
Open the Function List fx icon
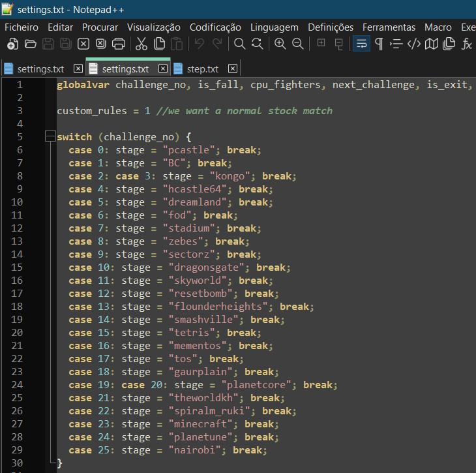[x=467, y=44]
